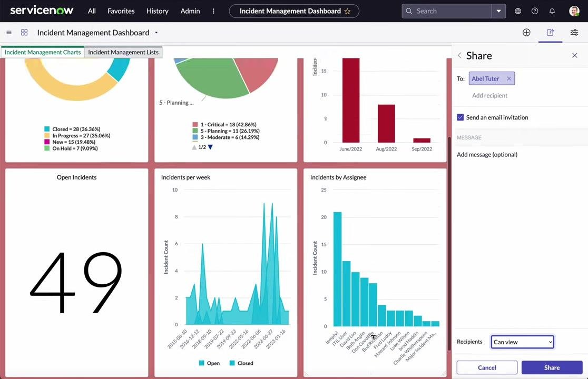Open the globe scope selector icon
This screenshot has width=588, height=379.
(x=518, y=11)
